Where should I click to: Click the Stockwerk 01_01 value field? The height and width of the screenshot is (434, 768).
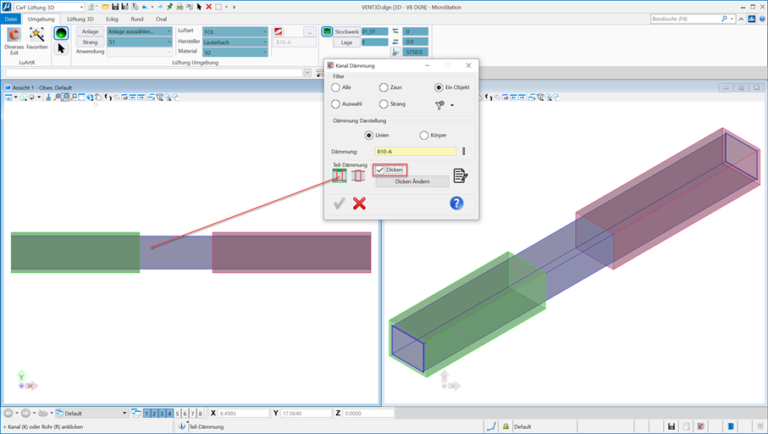point(375,31)
